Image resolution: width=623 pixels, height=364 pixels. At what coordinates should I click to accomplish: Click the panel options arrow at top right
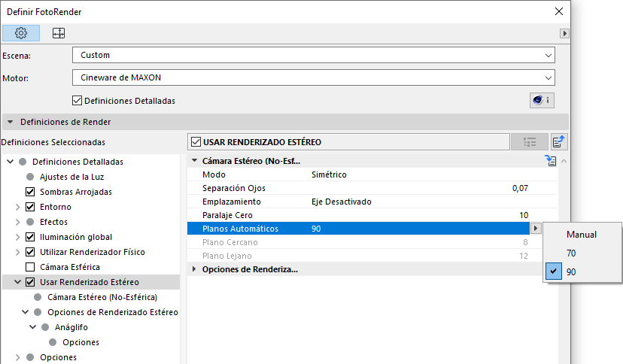pyautogui.click(x=564, y=33)
